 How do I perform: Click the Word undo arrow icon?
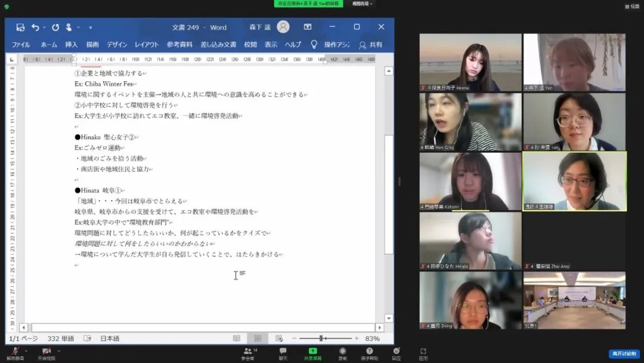tap(35, 27)
